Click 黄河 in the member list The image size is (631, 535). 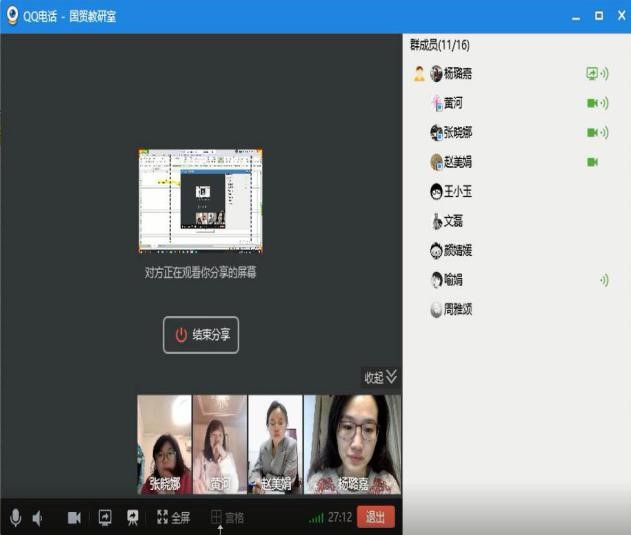(453, 103)
